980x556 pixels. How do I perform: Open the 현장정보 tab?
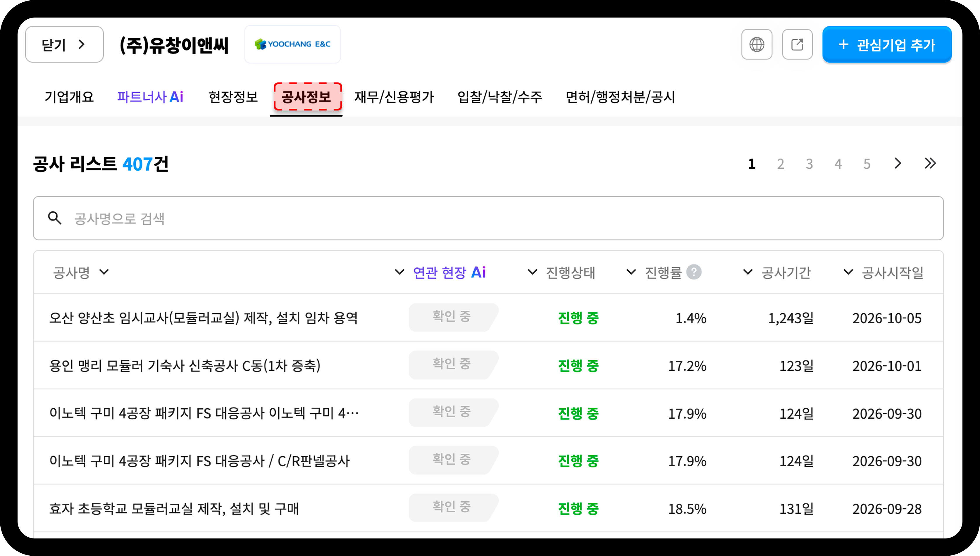(233, 96)
